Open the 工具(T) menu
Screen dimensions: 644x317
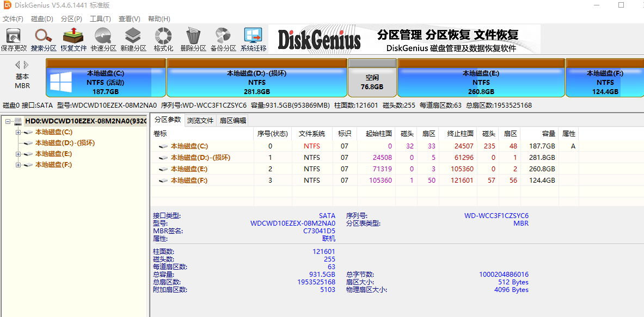point(101,19)
